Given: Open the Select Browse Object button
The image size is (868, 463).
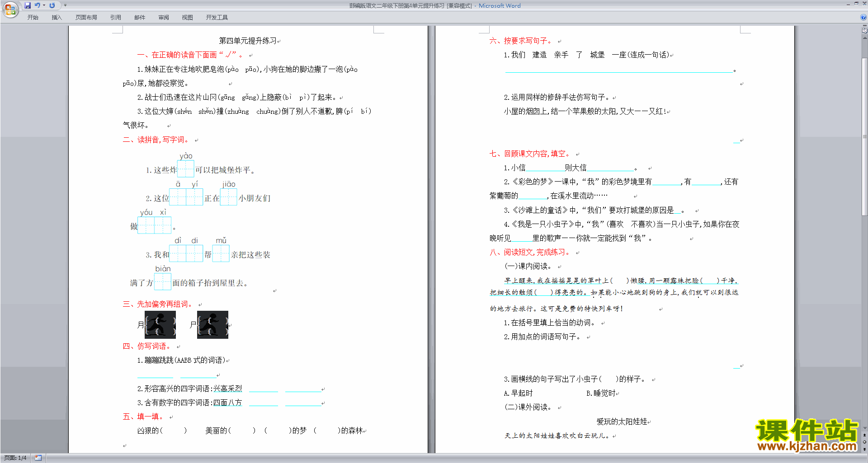Looking at the screenshot, I should [x=865, y=442].
